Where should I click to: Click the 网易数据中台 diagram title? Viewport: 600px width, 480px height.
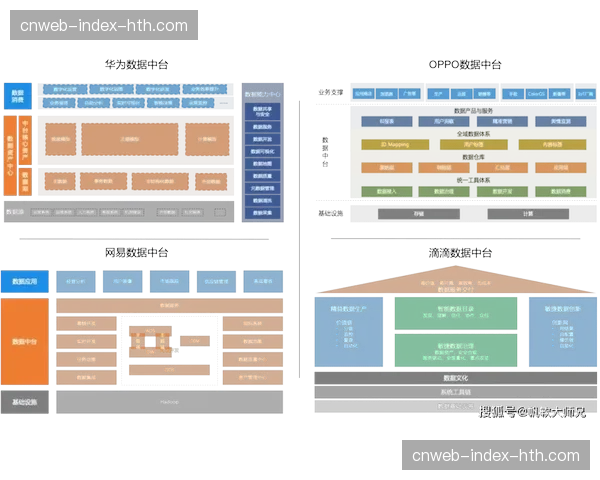pyautogui.click(x=137, y=252)
